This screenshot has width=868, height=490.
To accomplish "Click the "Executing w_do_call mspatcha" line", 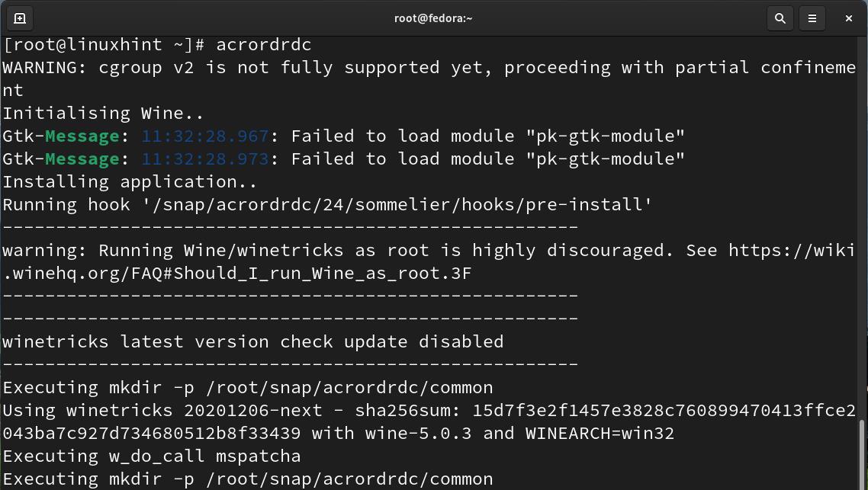I will (x=152, y=456).
